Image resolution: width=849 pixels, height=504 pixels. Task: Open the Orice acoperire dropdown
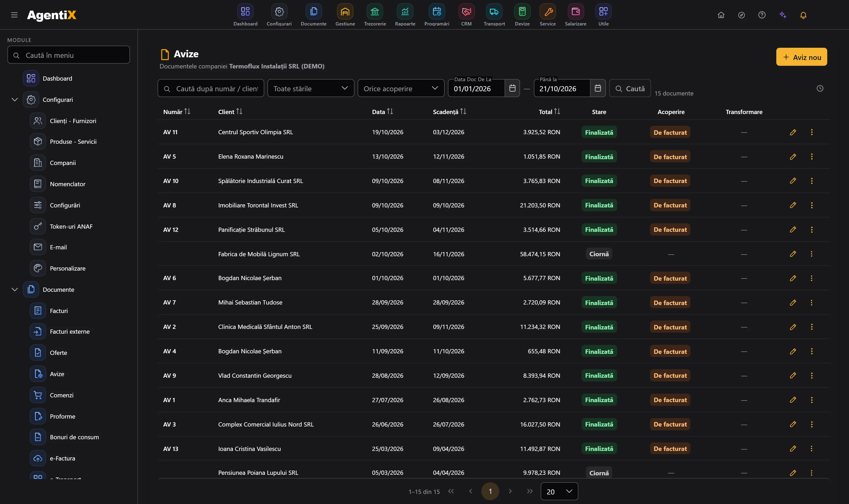click(x=401, y=88)
